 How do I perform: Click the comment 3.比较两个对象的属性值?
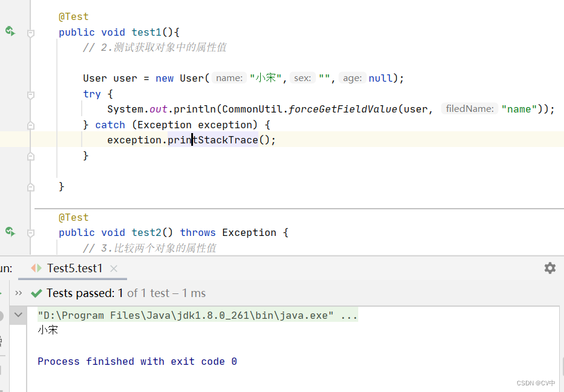[149, 248]
